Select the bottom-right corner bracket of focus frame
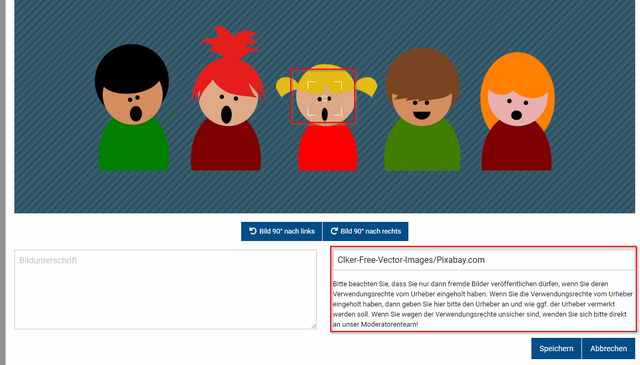Viewport: 640px width, 365px height. click(x=338, y=111)
